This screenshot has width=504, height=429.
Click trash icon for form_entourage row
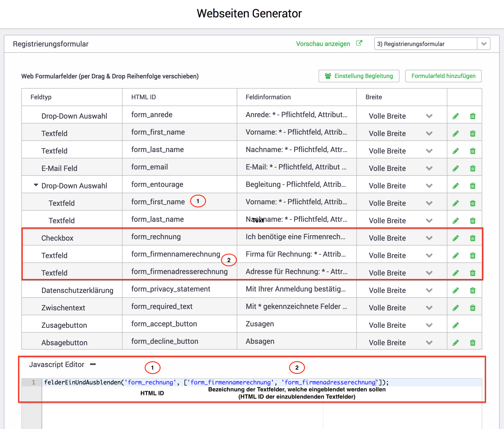[472, 186]
